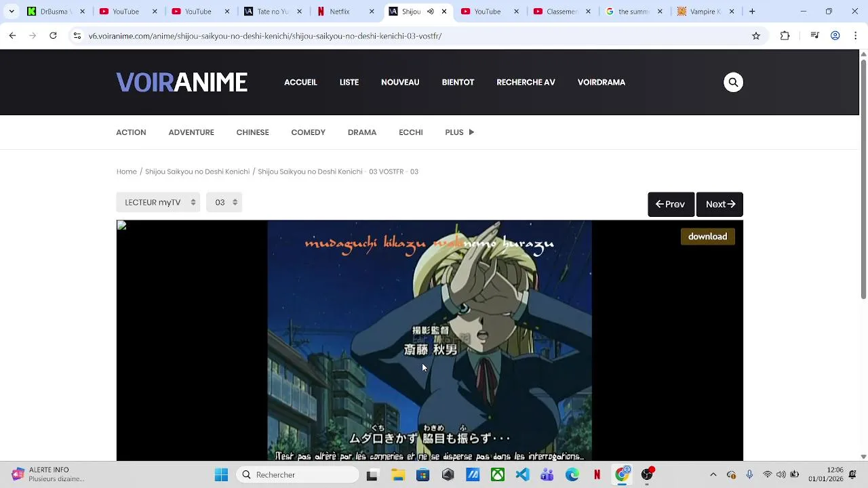Open Xbox app from the taskbar
This screenshot has width=868, height=488.
click(x=498, y=475)
